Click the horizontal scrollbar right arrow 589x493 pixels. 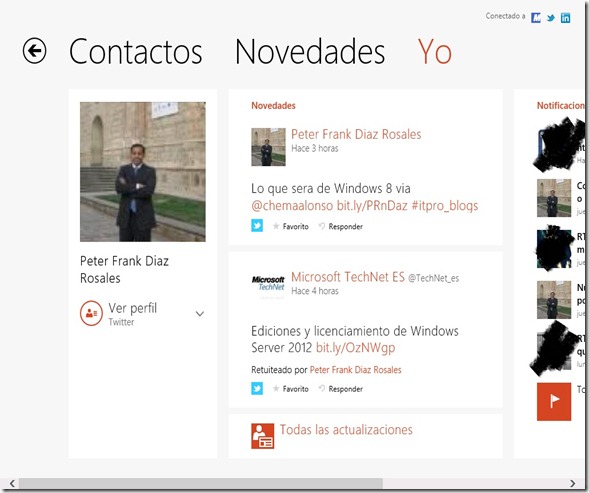click(572, 483)
